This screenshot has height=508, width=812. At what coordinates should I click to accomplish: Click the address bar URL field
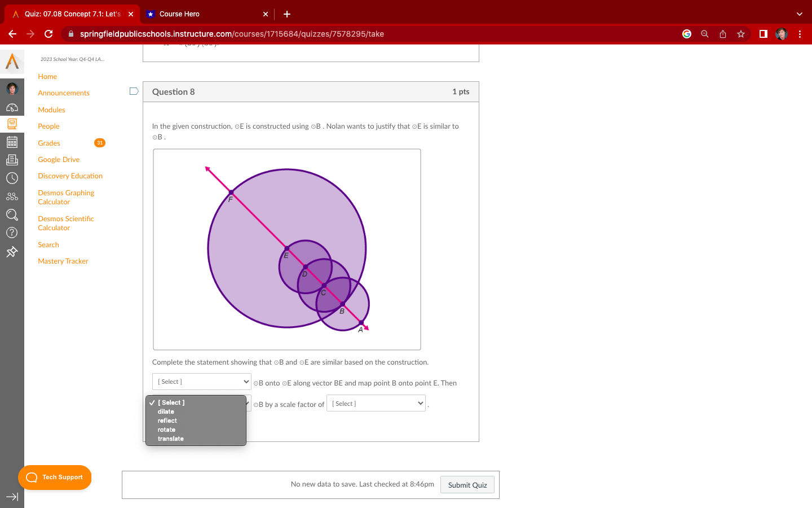click(x=372, y=34)
